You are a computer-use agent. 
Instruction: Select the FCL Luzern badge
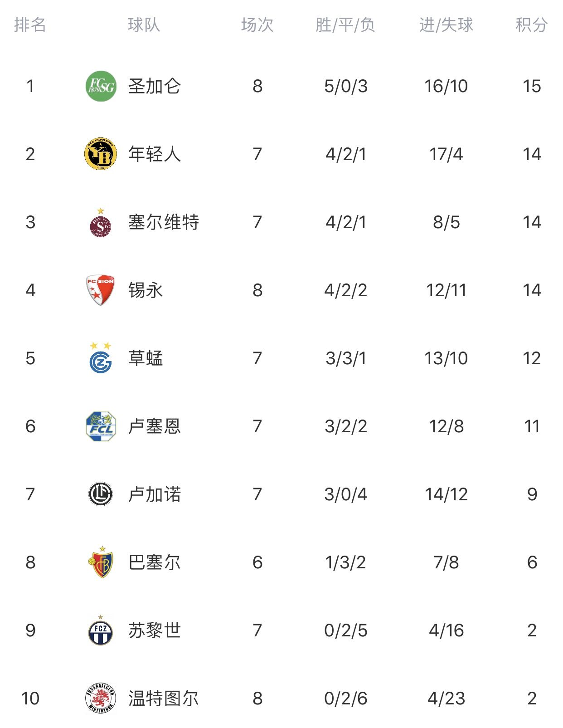pyautogui.click(x=101, y=426)
